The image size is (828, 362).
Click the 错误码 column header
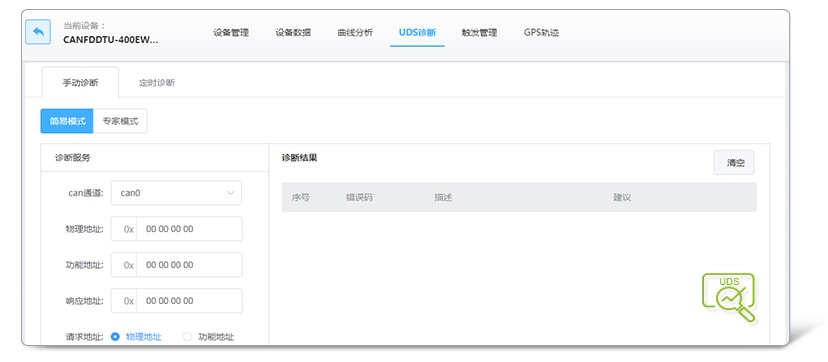359,198
